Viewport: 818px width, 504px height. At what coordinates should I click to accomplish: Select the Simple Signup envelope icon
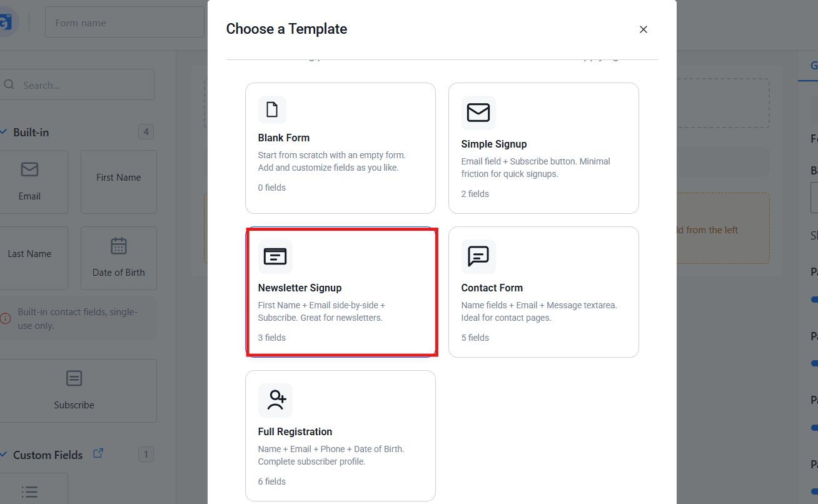(x=478, y=113)
